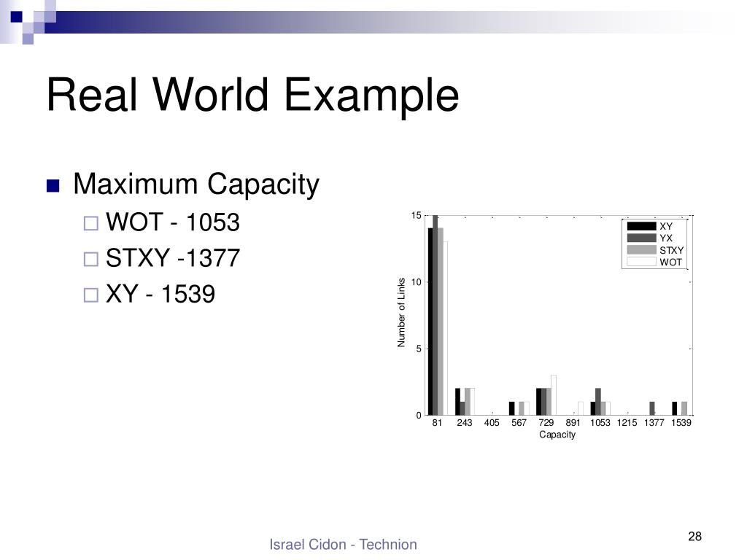
Task: Click the tallest dark gray YX bar at 81
Action: tap(435, 315)
